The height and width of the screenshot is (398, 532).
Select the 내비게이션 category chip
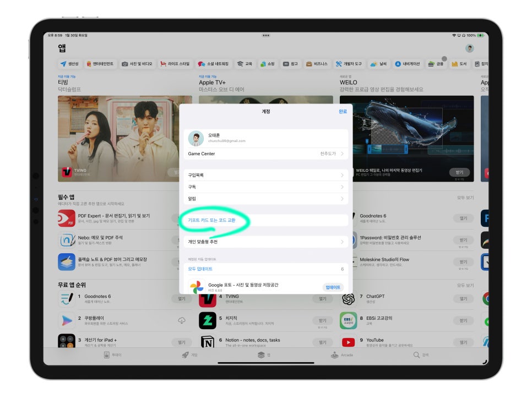(408, 64)
